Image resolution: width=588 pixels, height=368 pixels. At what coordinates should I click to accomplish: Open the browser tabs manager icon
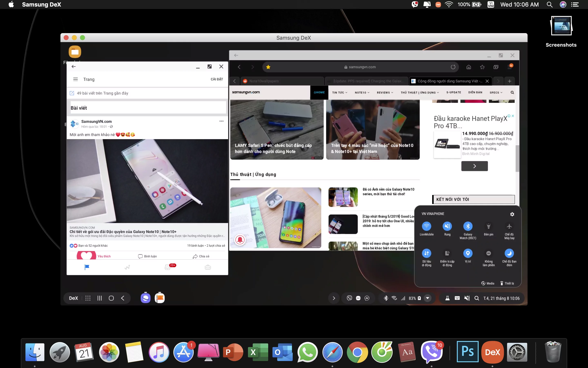click(496, 67)
